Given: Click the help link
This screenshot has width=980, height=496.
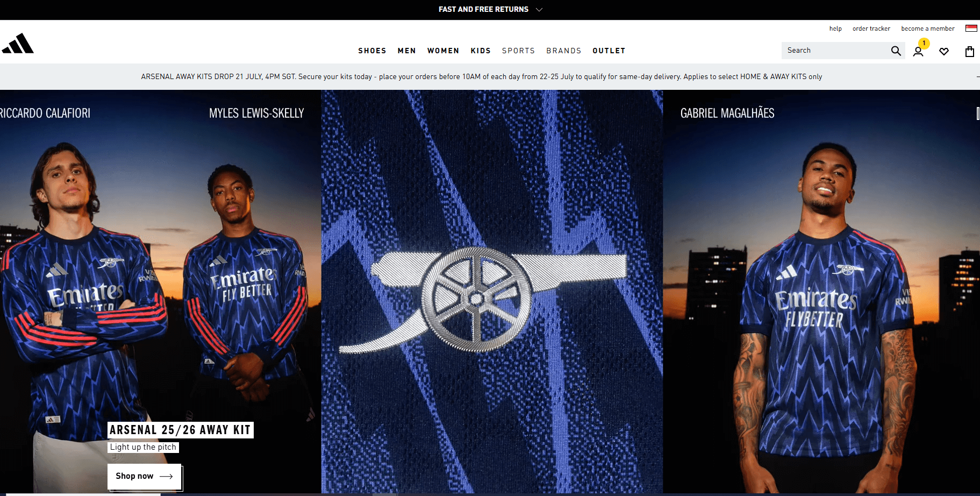Looking at the screenshot, I should coord(835,29).
